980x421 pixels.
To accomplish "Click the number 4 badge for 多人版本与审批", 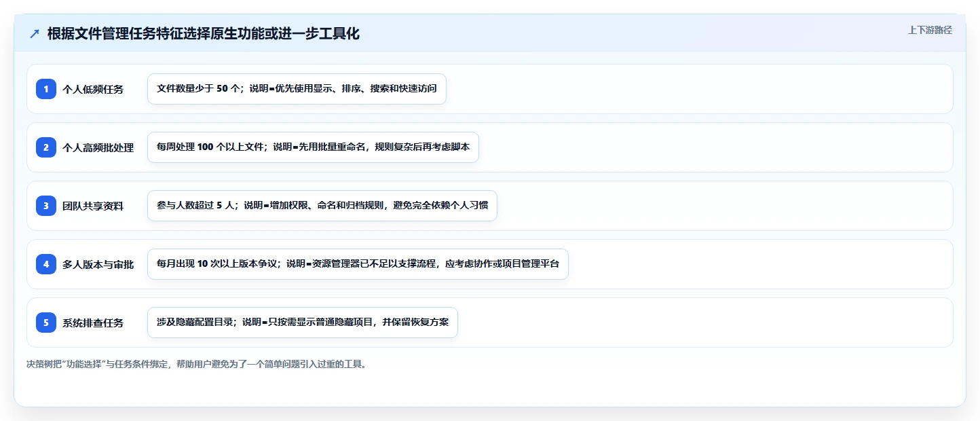I will pyautogui.click(x=46, y=264).
